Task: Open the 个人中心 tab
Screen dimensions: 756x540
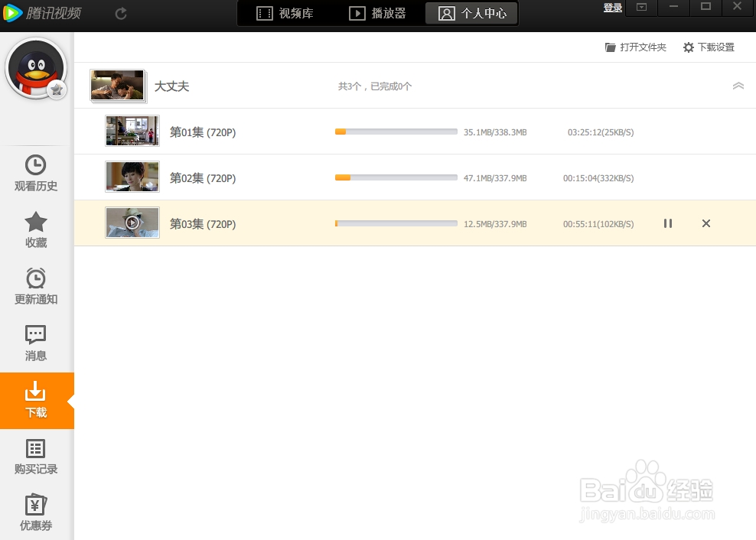Action: [x=471, y=13]
